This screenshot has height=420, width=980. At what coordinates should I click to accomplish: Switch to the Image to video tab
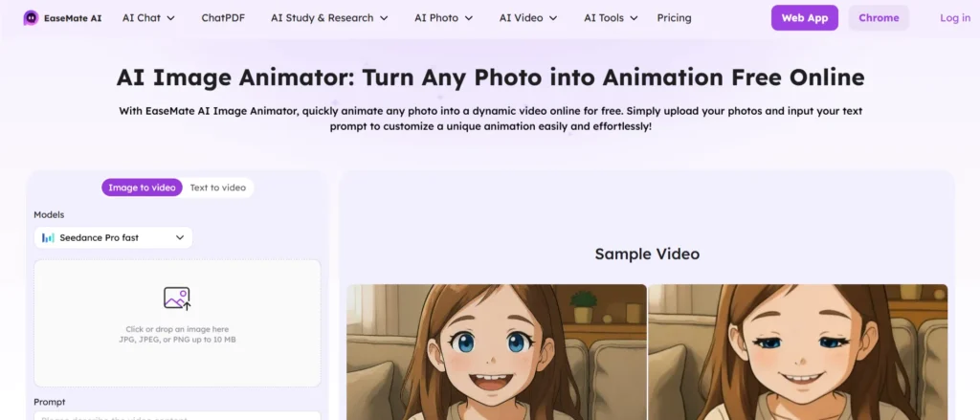point(142,188)
